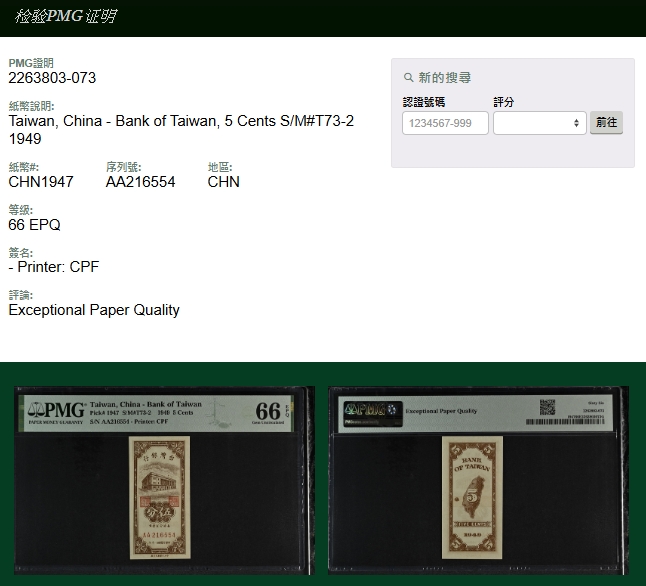Click the 地區 label
Screen dimensions: 646x586
(220, 167)
